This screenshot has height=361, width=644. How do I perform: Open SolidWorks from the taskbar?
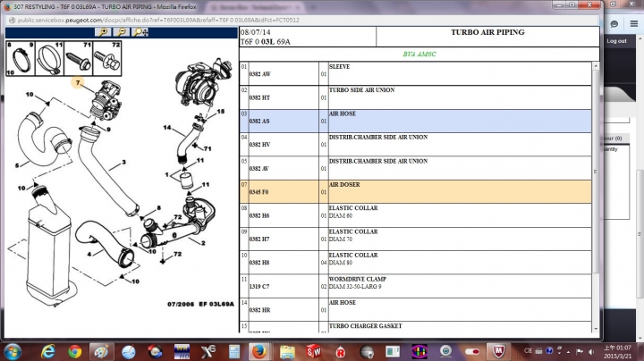tap(313, 351)
